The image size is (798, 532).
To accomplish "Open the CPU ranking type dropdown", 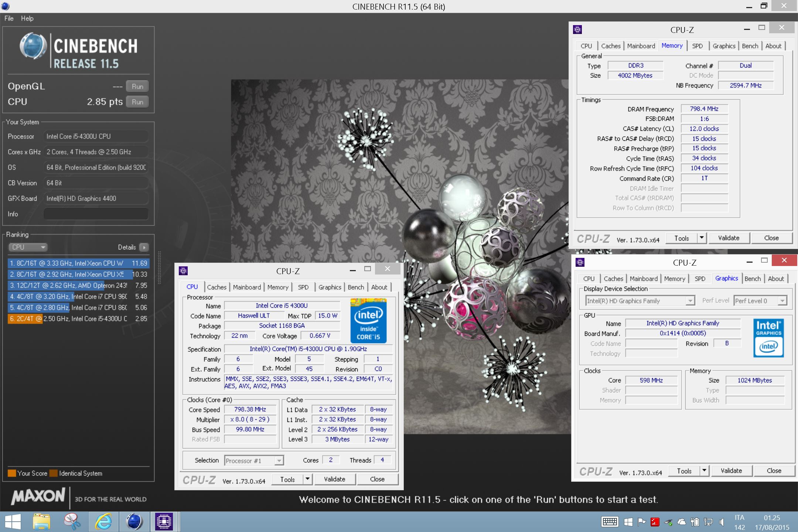I will pyautogui.click(x=28, y=247).
